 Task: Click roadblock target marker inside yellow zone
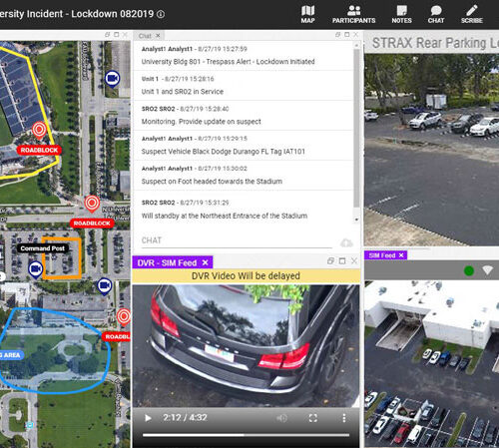tap(39, 130)
